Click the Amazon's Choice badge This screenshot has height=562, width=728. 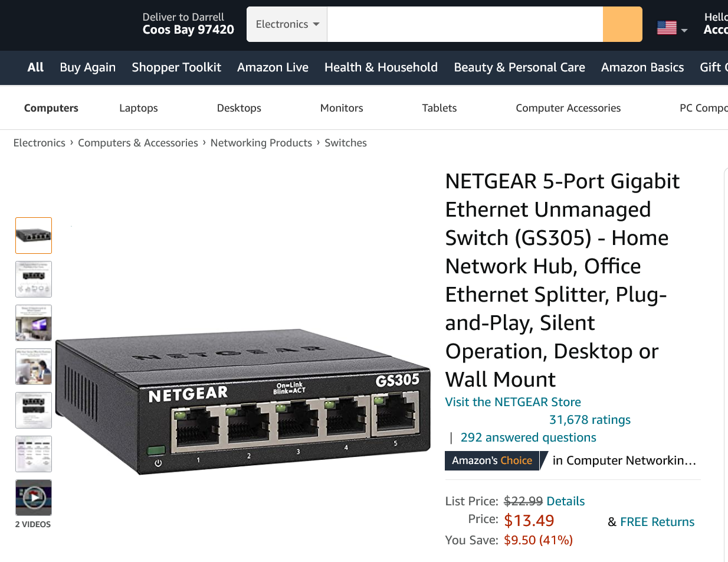[x=492, y=460]
